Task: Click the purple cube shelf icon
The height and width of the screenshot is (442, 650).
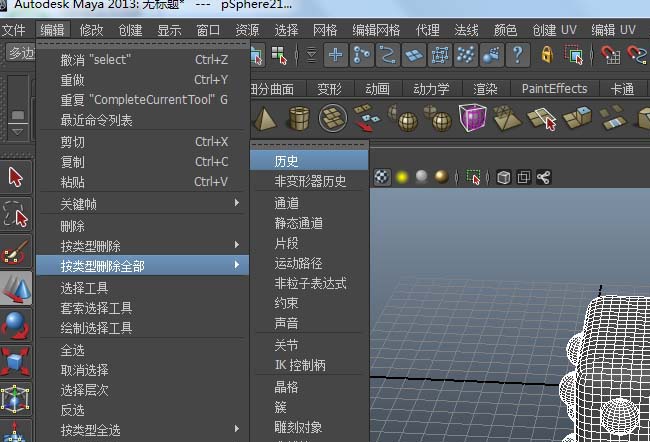Action: (x=472, y=120)
